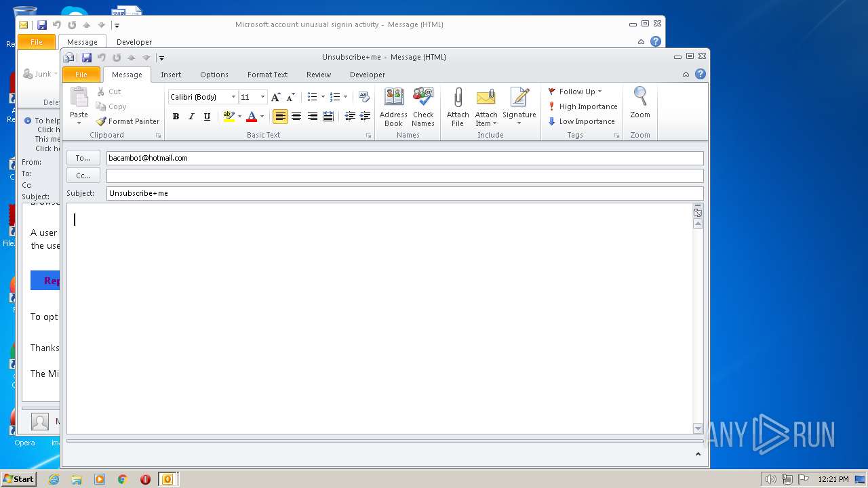Mark message High Importance

[x=583, y=106]
